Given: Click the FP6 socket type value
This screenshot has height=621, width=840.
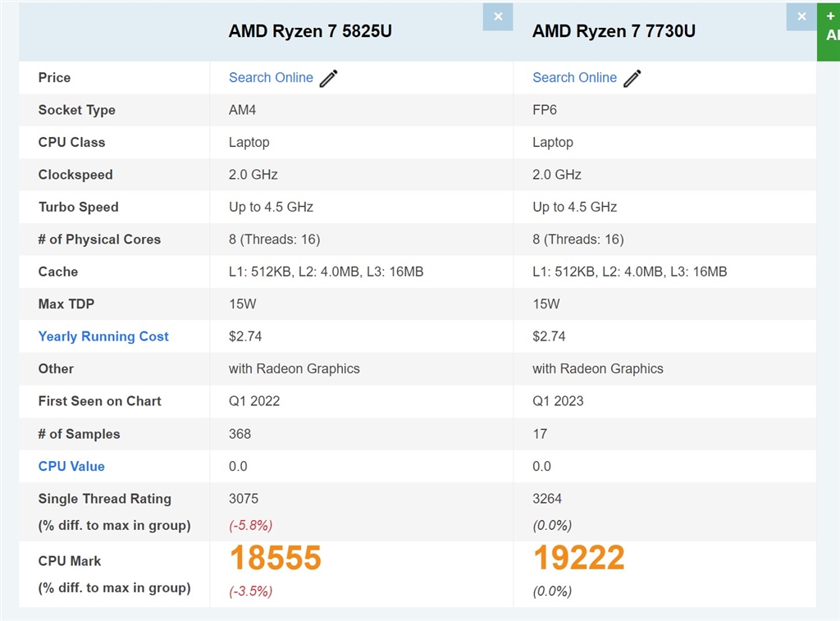Looking at the screenshot, I should tap(545, 110).
